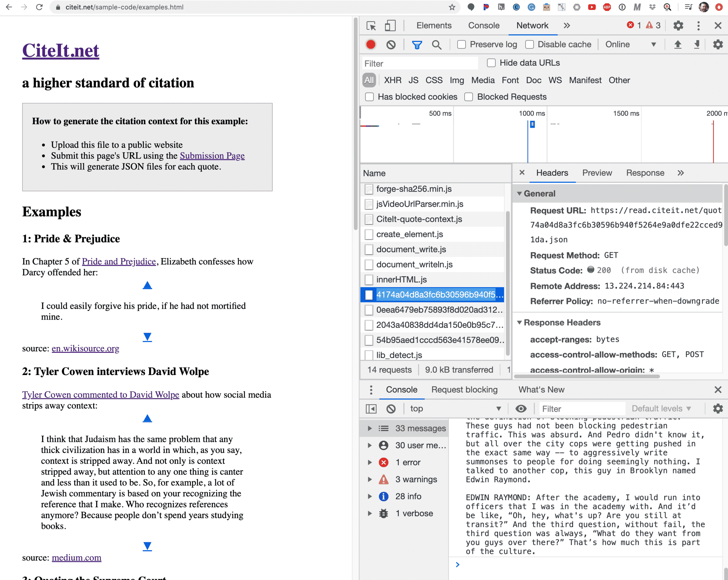Toggle the network filter funnel icon
The image size is (728, 580).
pos(417,45)
